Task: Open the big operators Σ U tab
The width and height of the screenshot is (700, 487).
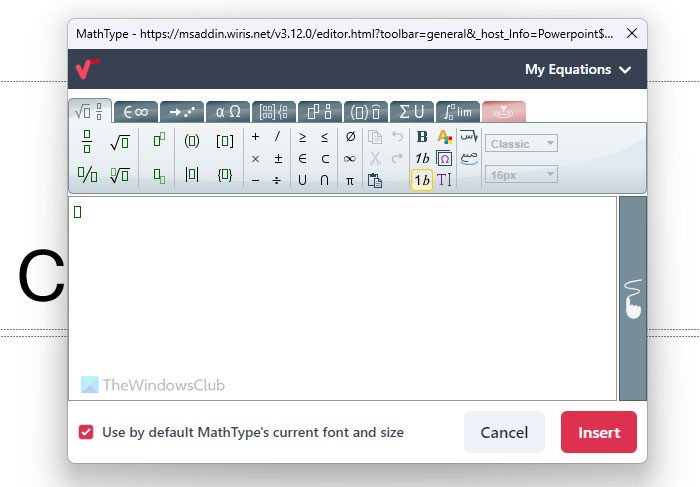Action: (412, 112)
